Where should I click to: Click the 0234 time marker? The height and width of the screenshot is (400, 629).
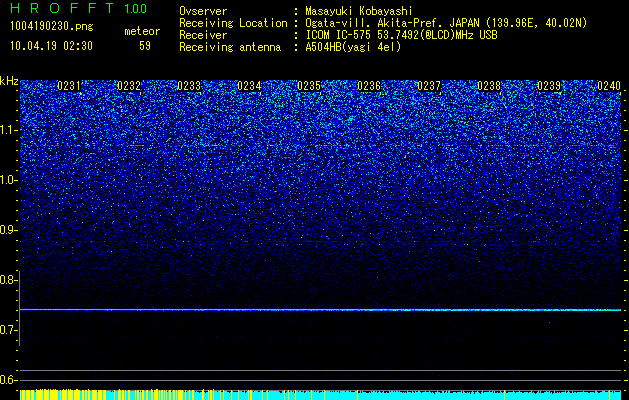point(249,86)
